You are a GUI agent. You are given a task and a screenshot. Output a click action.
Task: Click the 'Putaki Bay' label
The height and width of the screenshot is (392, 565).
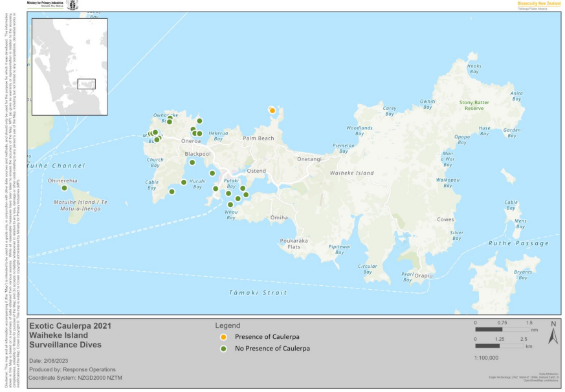(231, 184)
